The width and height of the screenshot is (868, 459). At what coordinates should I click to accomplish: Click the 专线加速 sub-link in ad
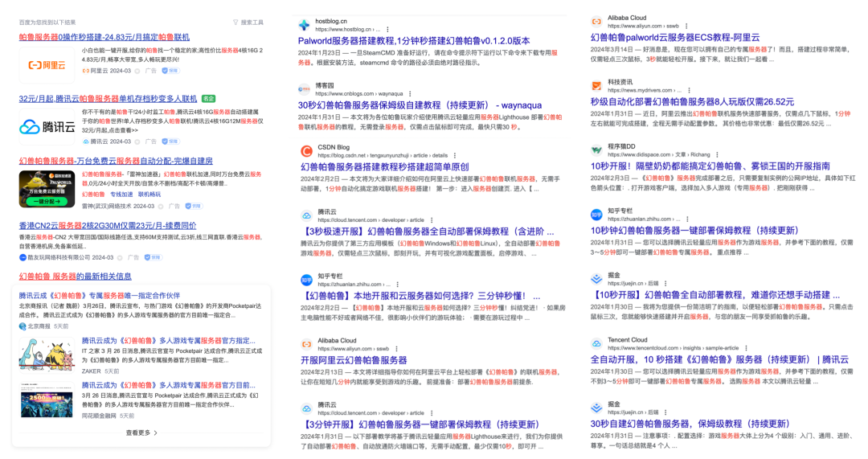tap(121, 195)
